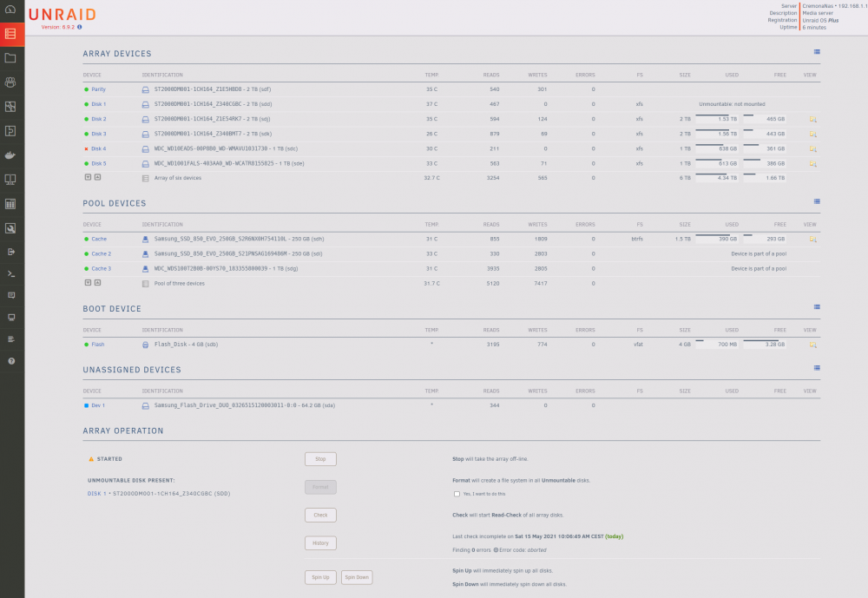Image resolution: width=868 pixels, height=598 pixels.
Task: Click the Spin Up button
Action: pyautogui.click(x=320, y=577)
